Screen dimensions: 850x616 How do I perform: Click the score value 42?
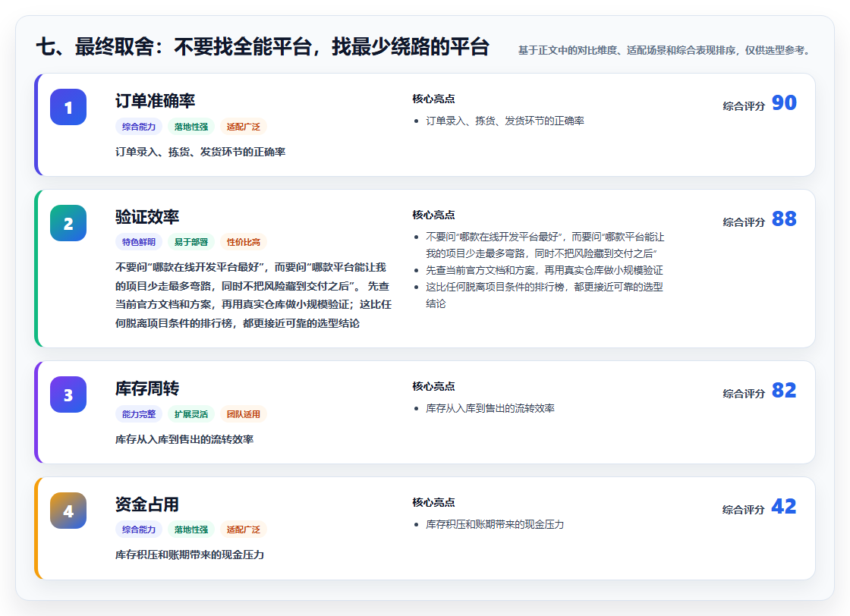[784, 507]
